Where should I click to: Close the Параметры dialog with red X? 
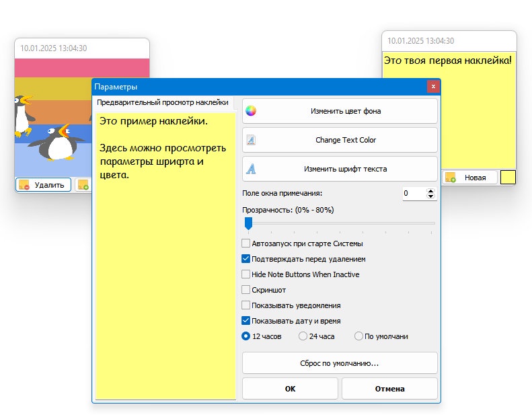point(433,87)
